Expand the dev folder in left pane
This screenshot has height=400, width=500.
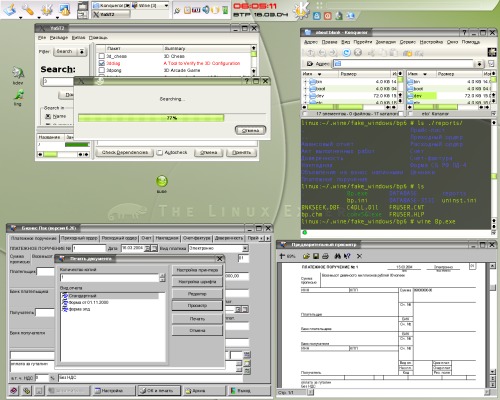[306, 96]
